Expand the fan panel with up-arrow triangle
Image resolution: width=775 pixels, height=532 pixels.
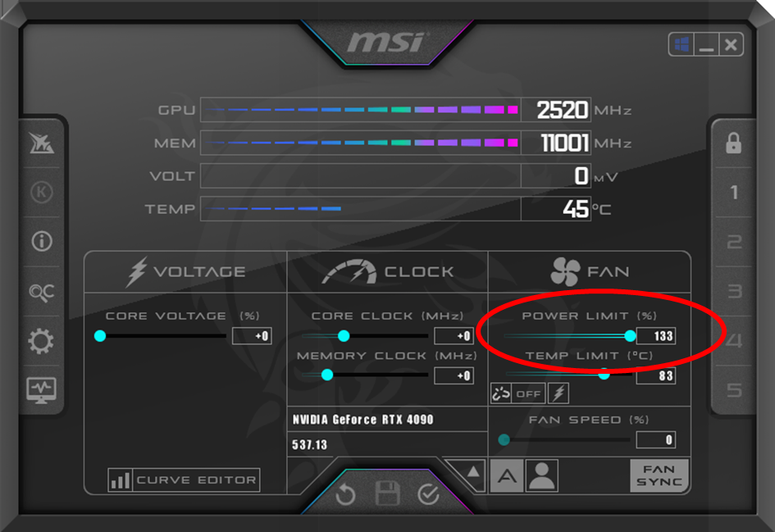click(472, 471)
